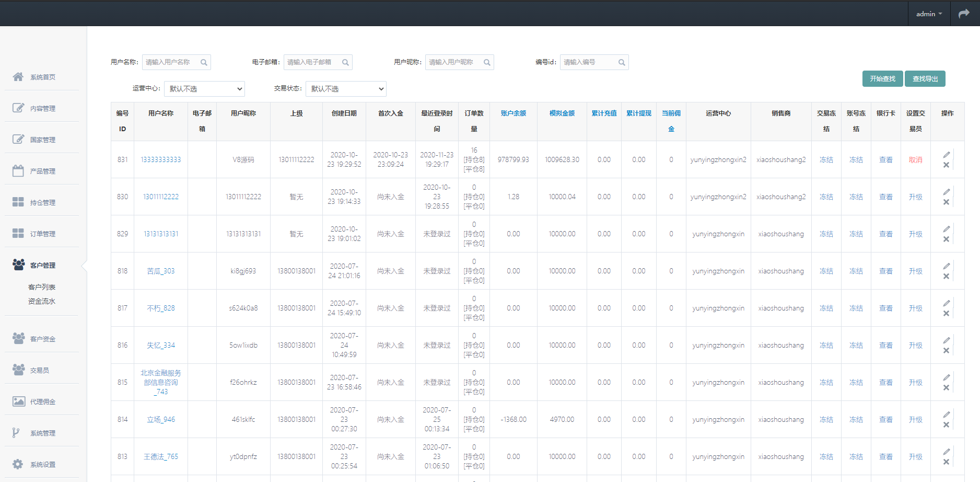Click the edit pencil icon for user 831
Screen dimensions: 980x482
[947, 154]
